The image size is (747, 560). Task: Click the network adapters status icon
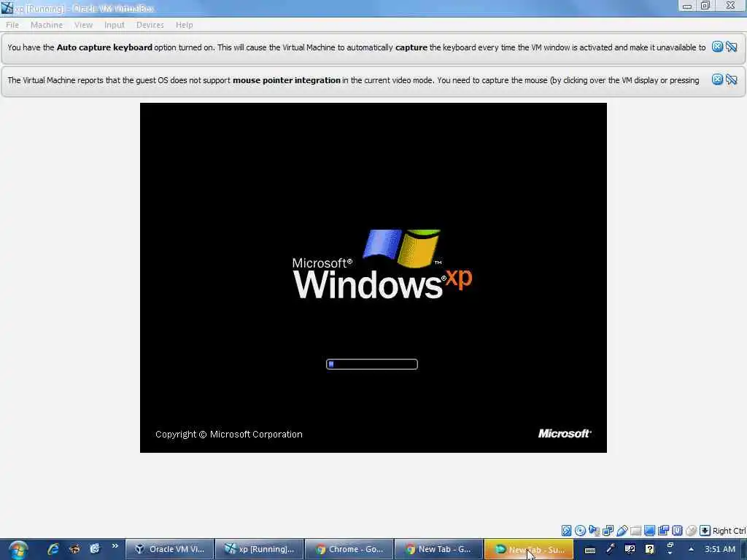(x=594, y=531)
